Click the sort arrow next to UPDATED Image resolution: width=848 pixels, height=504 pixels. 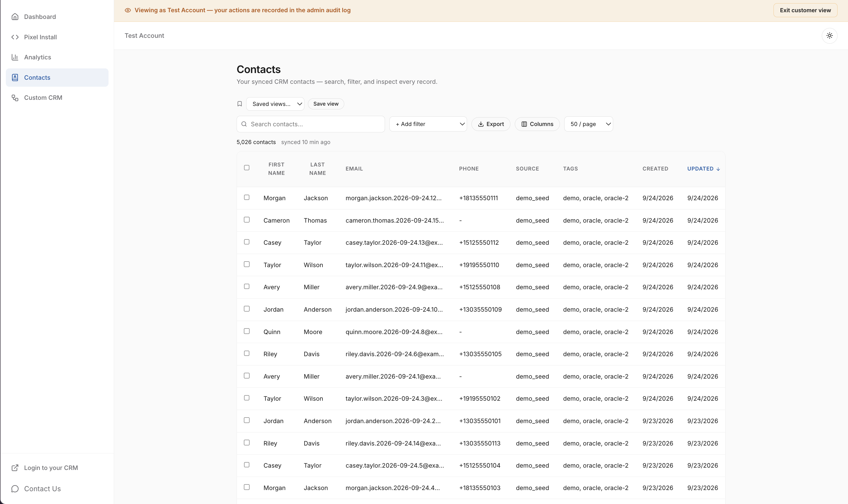(x=718, y=169)
